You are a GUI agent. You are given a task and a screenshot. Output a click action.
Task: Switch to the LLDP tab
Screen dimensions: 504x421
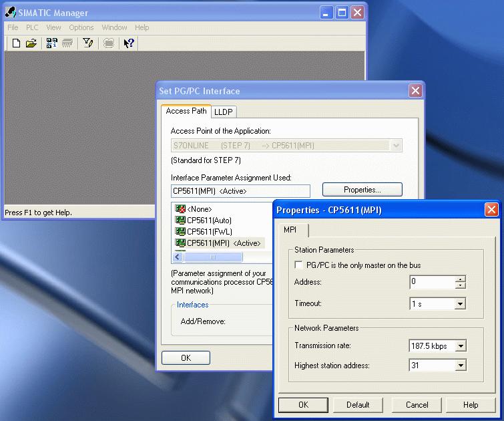(224, 112)
